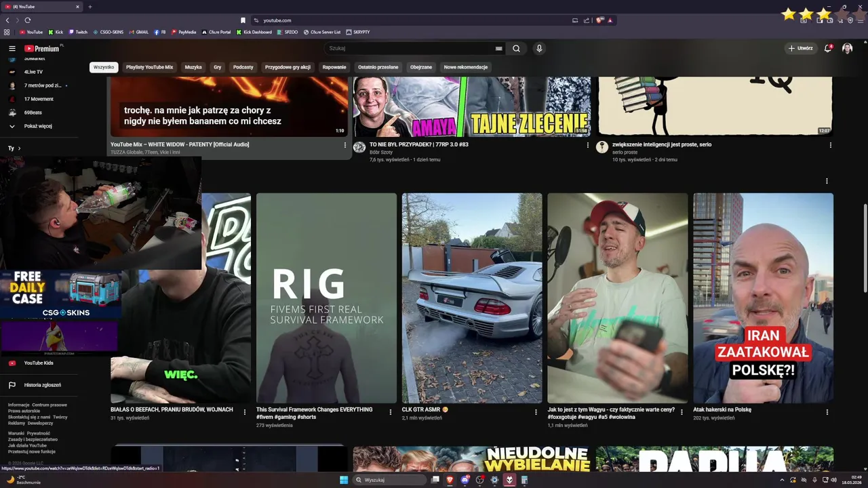
Task: Open CSGO-SKINS bookmark
Action: (x=108, y=32)
